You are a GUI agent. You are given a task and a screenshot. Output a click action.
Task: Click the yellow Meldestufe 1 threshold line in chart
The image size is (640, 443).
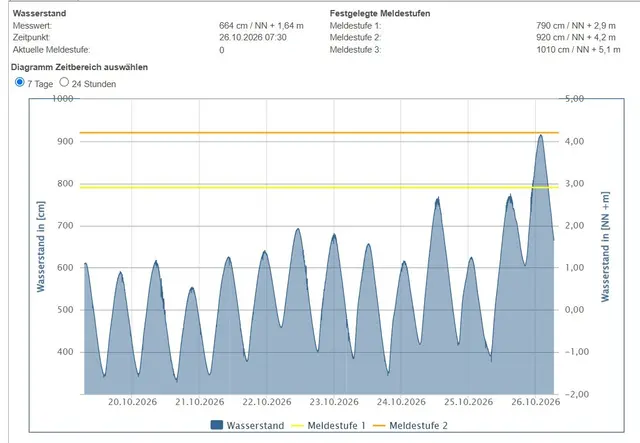coord(319,187)
